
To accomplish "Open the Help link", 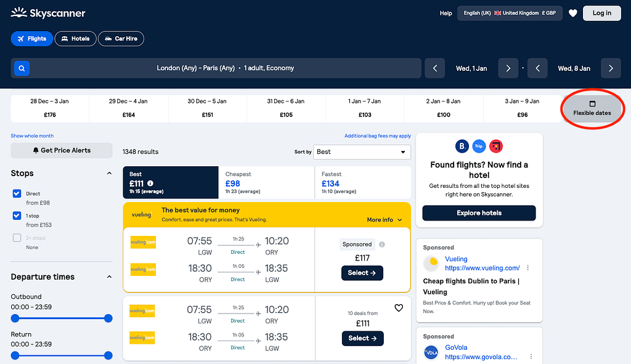I will (x=446, y=14).
